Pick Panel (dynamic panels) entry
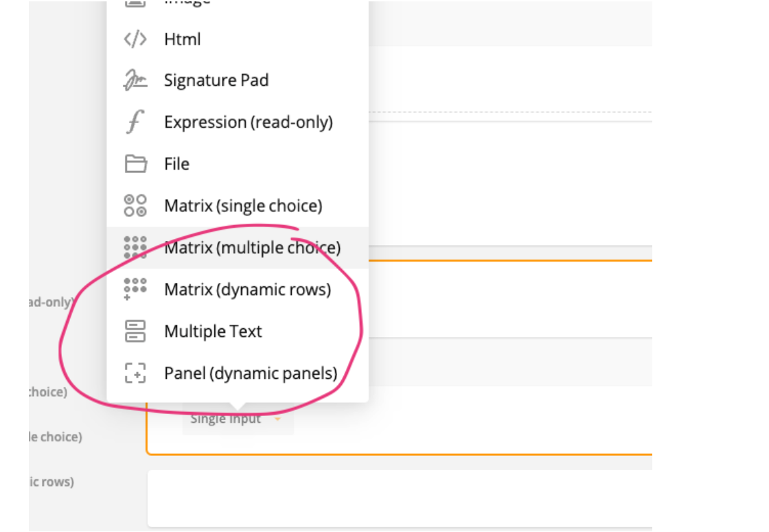The width and height of the screenshot is (769, 532). (238, 373)
